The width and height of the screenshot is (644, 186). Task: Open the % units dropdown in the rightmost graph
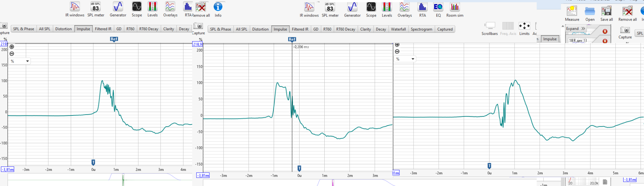click(x=405, y=59)
